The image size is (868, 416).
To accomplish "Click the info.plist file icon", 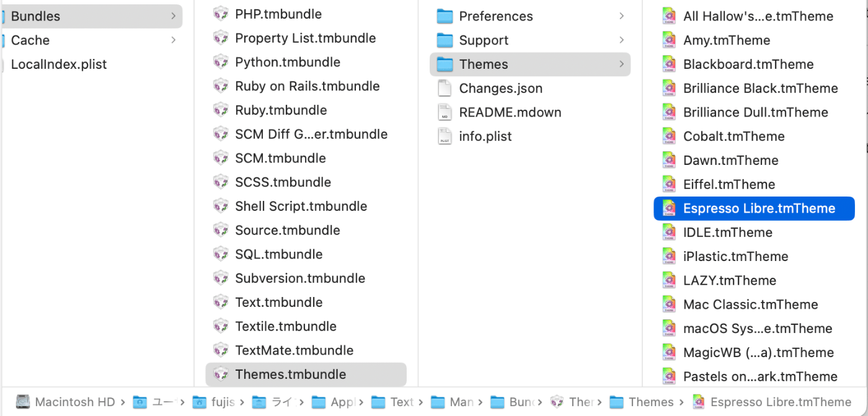I will [445, 136].
